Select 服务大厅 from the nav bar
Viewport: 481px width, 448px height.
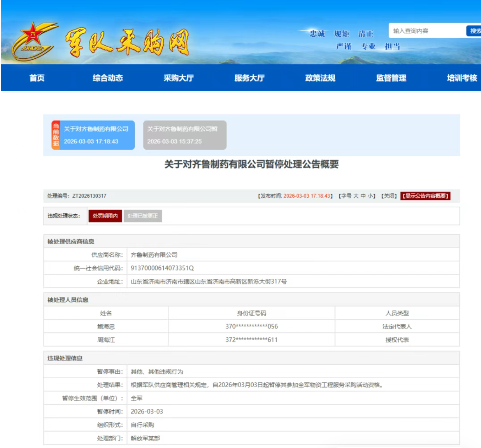(249, 78)
